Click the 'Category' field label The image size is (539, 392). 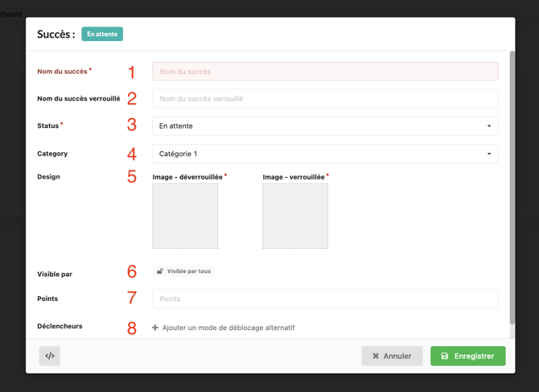(52, 154)
